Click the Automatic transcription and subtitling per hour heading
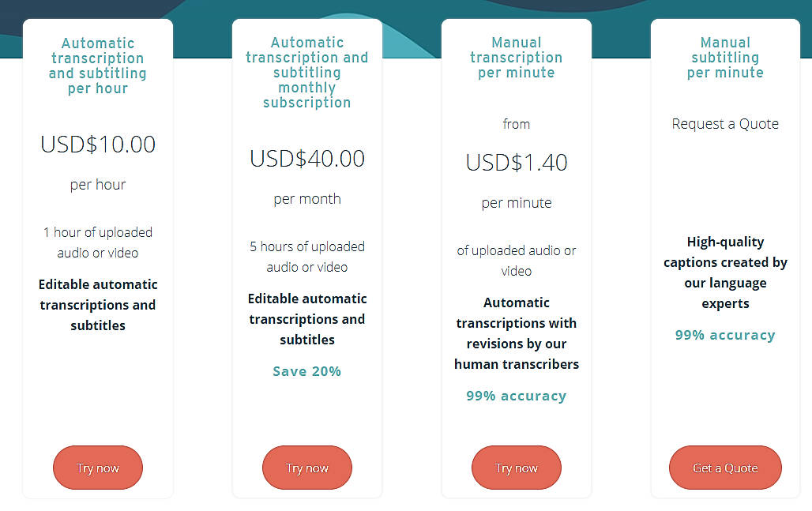 97,66
